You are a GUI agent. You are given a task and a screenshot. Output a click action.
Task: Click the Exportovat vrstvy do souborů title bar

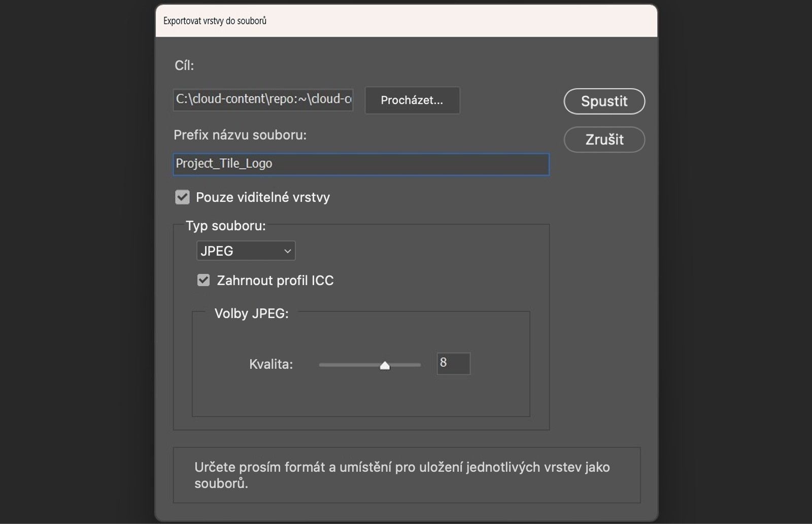(x=215, y=21)
